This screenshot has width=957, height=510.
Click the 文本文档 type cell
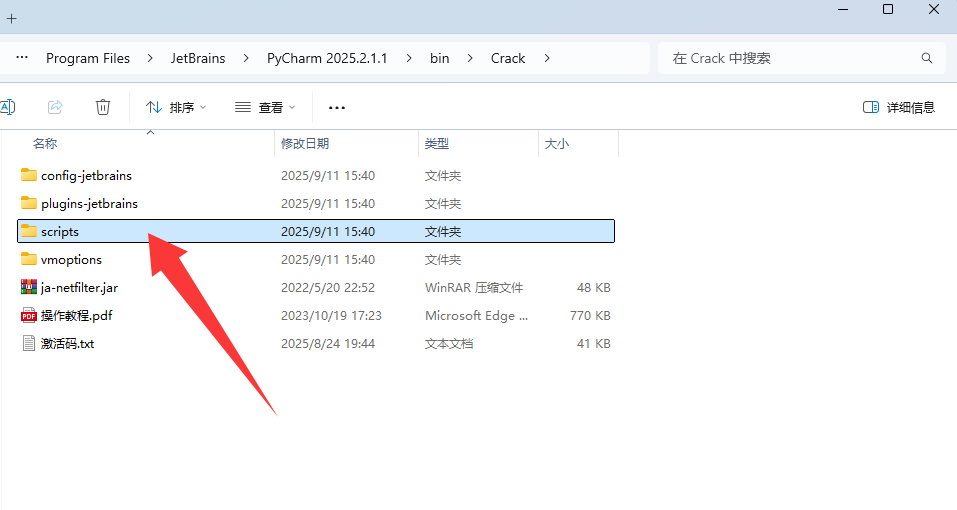[x=449, y=344]
